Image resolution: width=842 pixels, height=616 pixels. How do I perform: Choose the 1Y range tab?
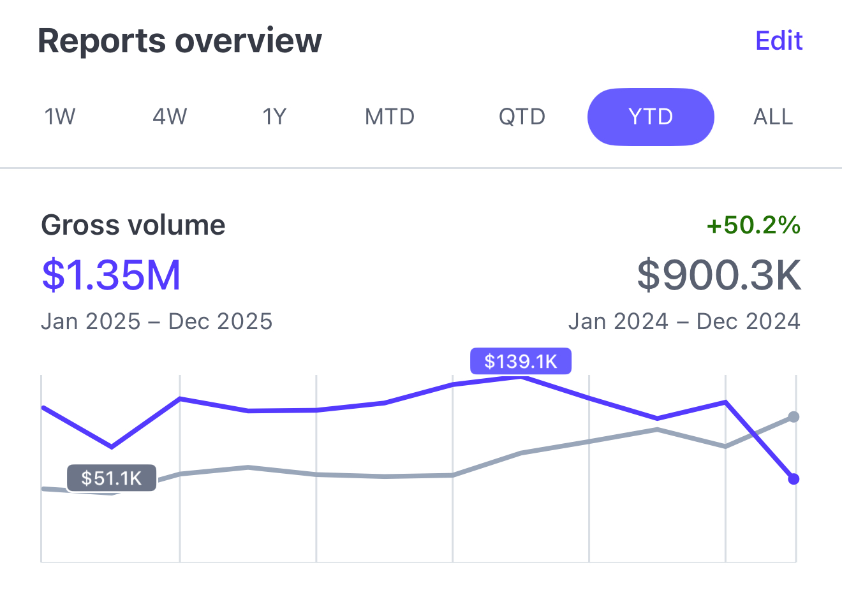point(275,117)
